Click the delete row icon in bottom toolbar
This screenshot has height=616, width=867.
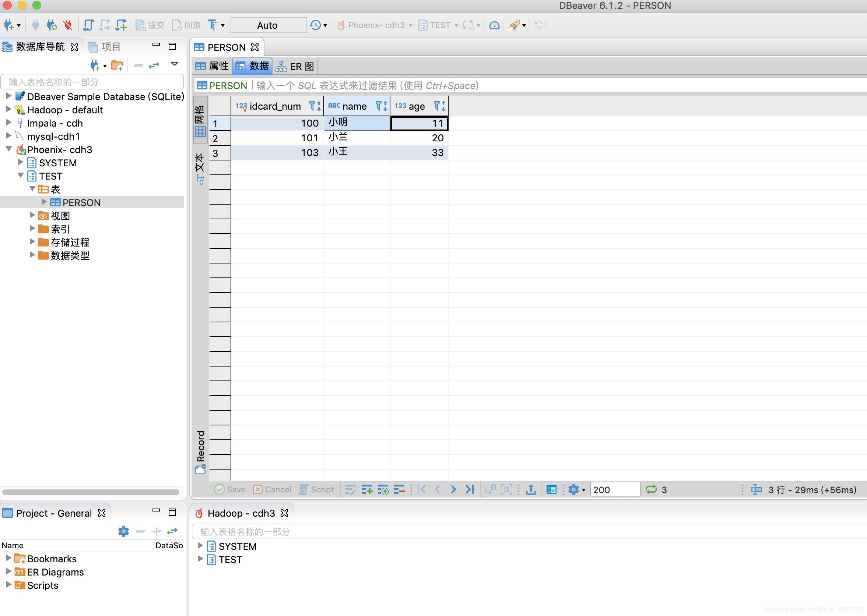(399, 490)
